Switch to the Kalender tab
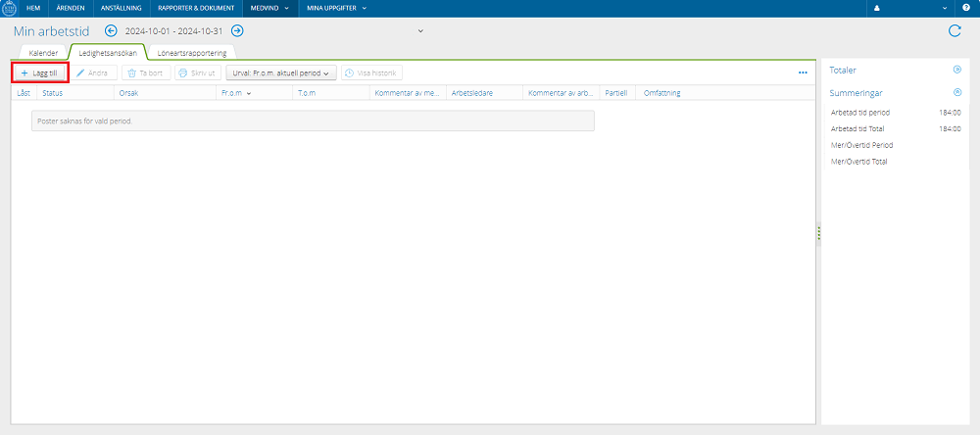The image size is (980, 435). pos(44,53)
